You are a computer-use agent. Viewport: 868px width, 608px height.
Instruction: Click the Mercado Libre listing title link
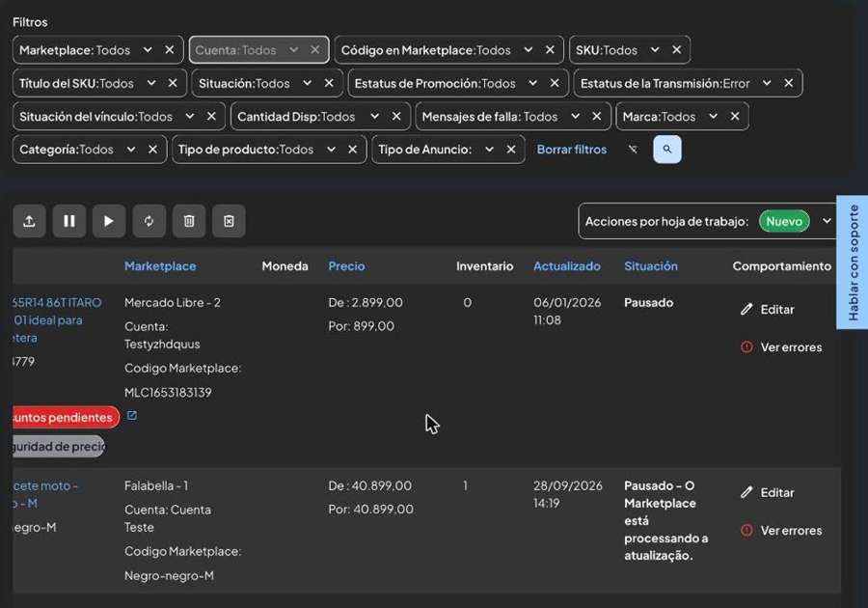click(57, 320)
